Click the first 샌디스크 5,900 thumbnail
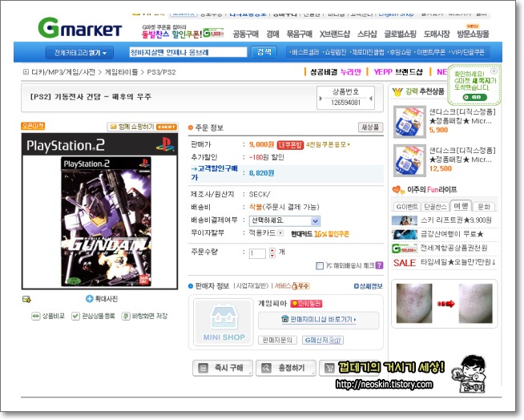 (409, 121)
